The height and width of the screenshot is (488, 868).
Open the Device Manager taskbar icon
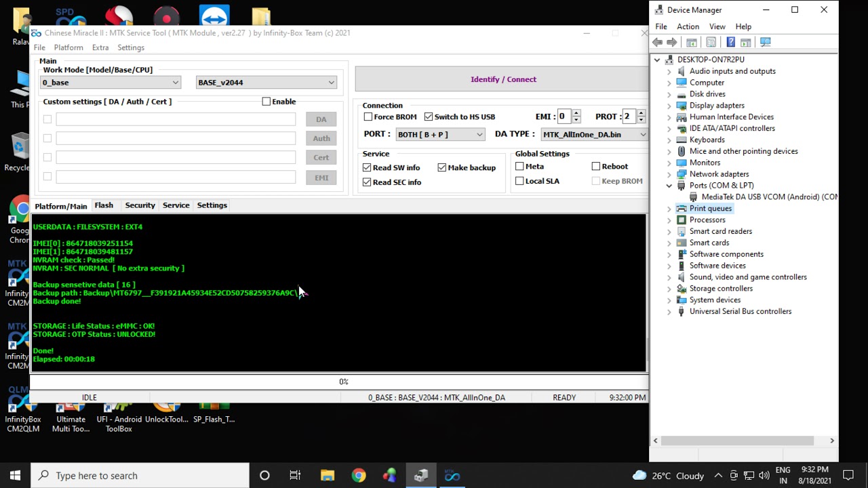click(x=421, y=475)
